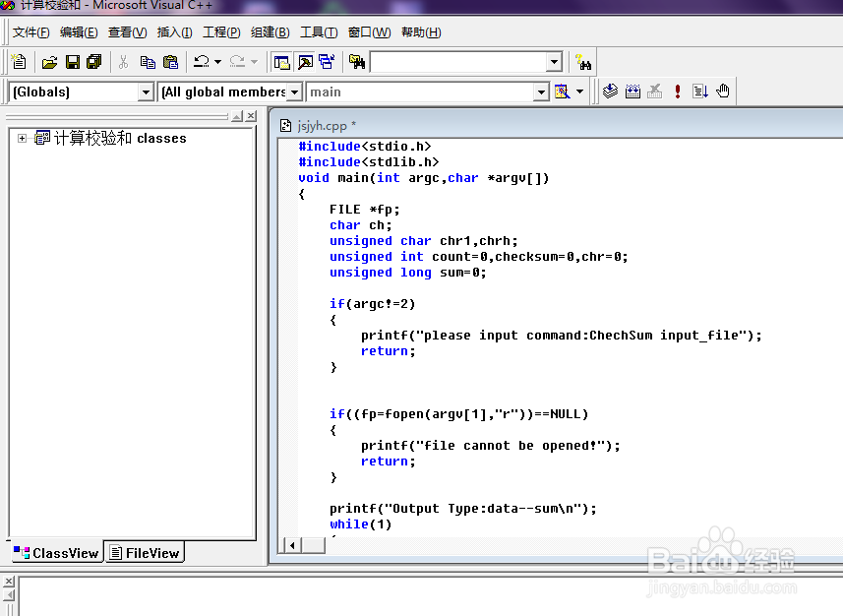The image size is (843, 616).
Task: Open the 组建(B) menu
Action: [271, 32]
